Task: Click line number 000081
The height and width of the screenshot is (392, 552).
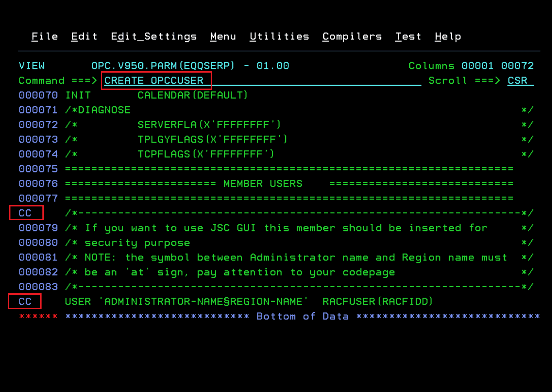Action: (x=38, y=258)
